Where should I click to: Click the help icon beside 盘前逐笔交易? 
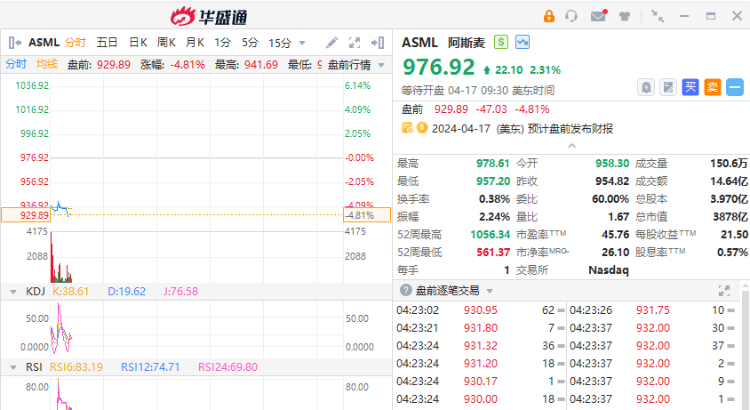coord(405,290)
